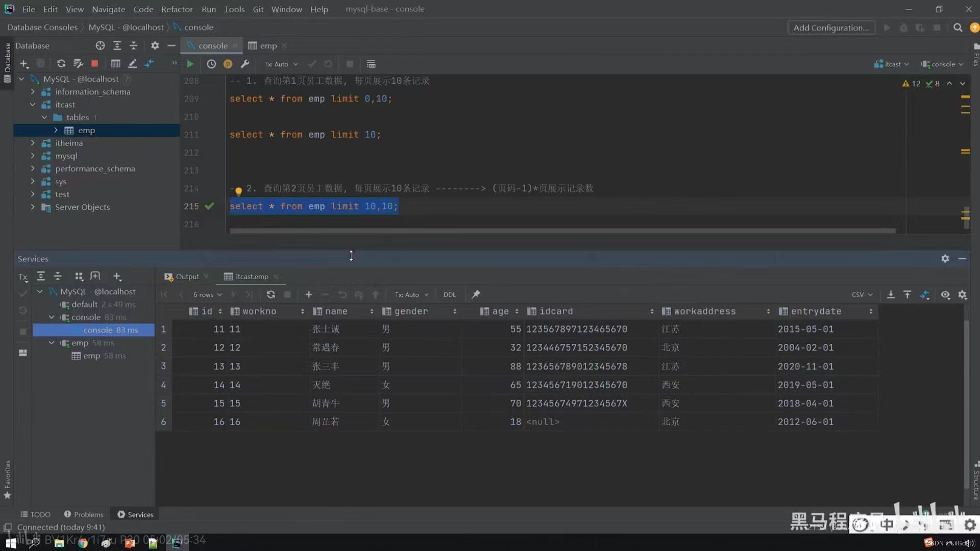Run the selected SQL statement

(190, 64)
